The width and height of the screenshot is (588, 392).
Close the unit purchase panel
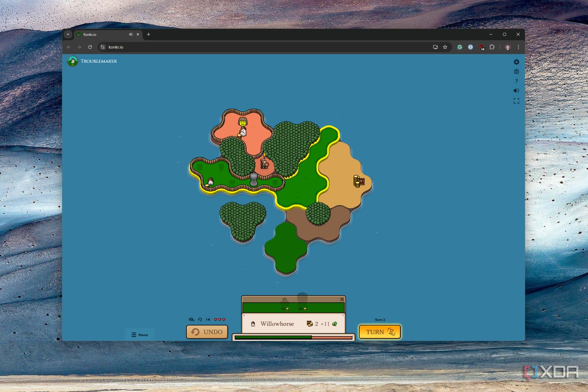(342, 299)
